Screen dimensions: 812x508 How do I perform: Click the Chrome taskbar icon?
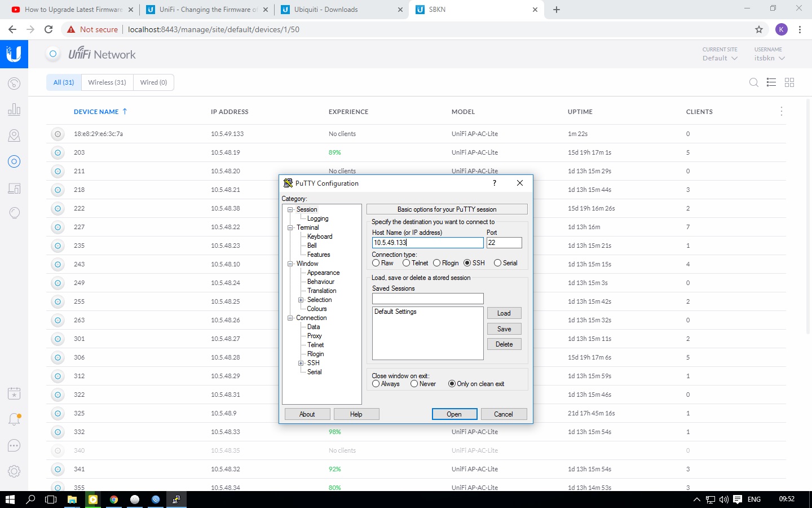pyautogui.click(x=114, y=500)
